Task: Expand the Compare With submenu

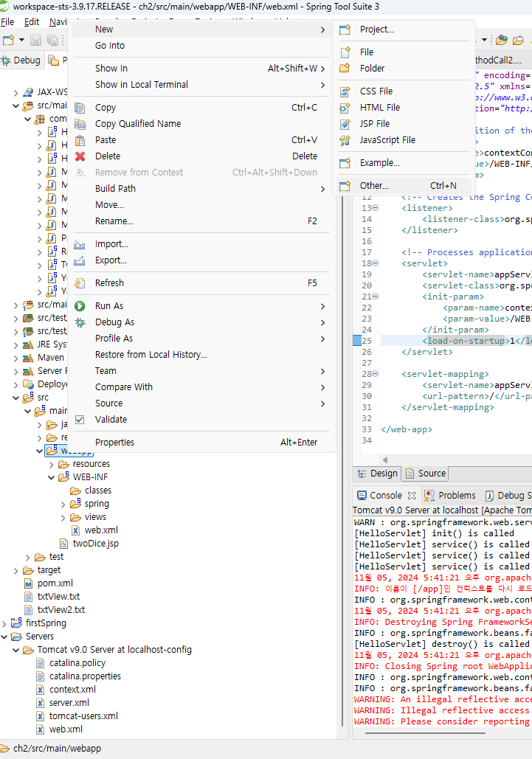Action: [x=201, y=387]
